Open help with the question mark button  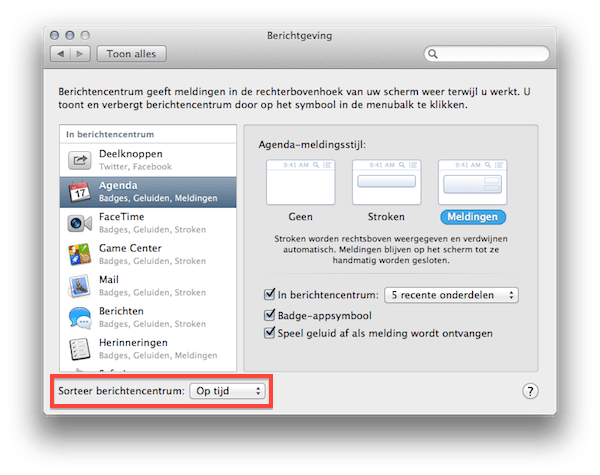tap(530, 391)
